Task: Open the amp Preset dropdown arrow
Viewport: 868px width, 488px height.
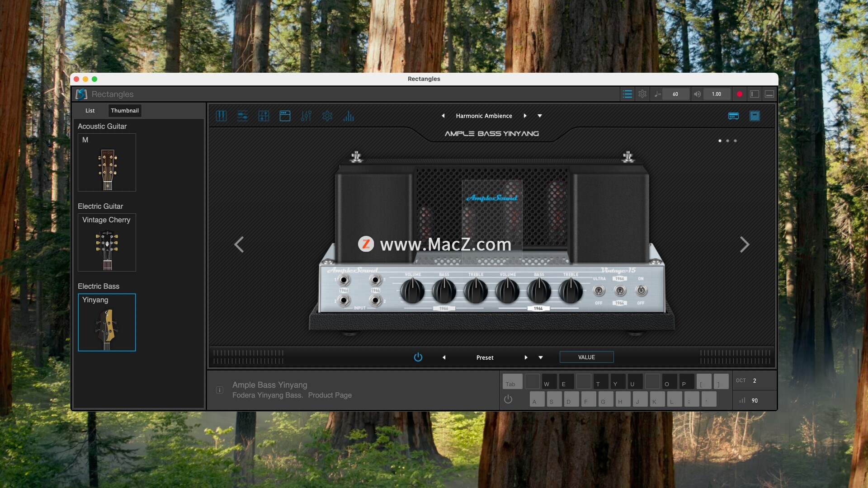Action: (x=541, y=357)
